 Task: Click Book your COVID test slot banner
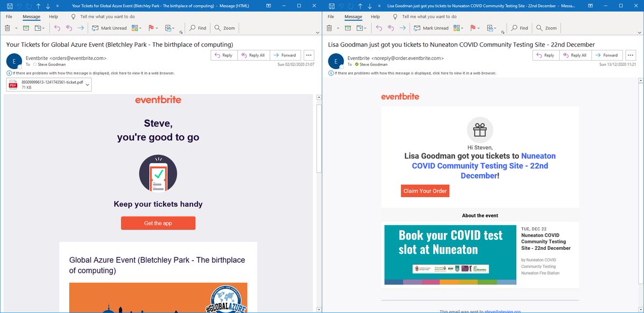tap(451, 255)
